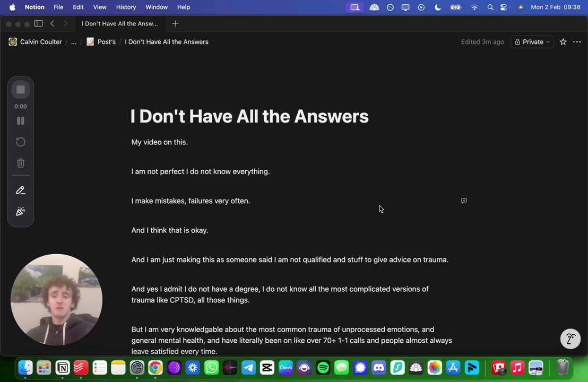Viewport: 588px width, 382px height.
Task: Open Notion from the Dock
Action: (63, 368)
